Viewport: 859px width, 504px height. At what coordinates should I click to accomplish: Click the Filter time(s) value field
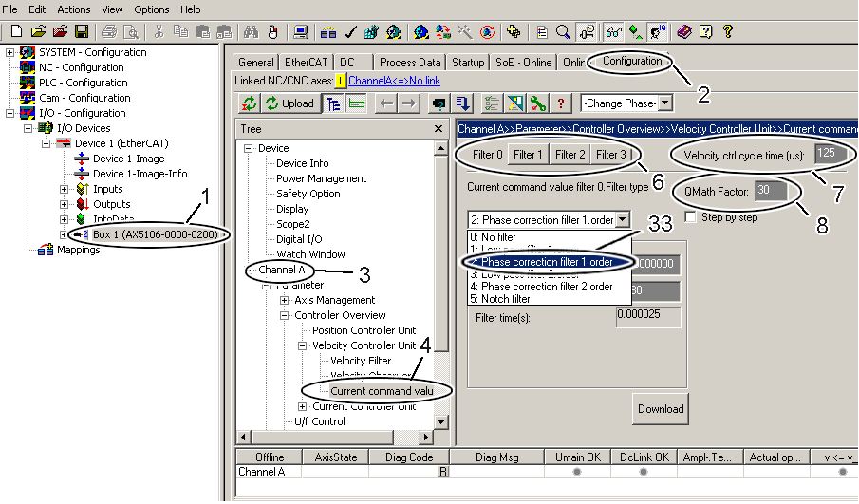tap(648, 317)
